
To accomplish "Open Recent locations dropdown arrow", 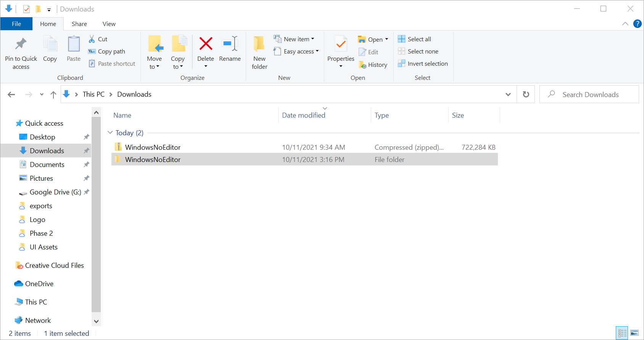I will coord(42,94).
